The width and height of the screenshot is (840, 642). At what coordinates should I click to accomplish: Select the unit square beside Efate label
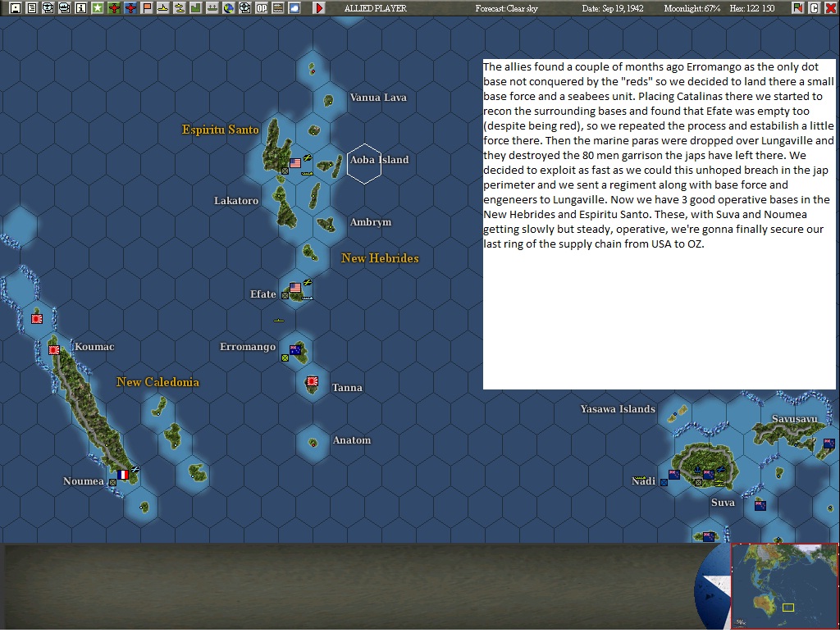(x=285, y=295)
